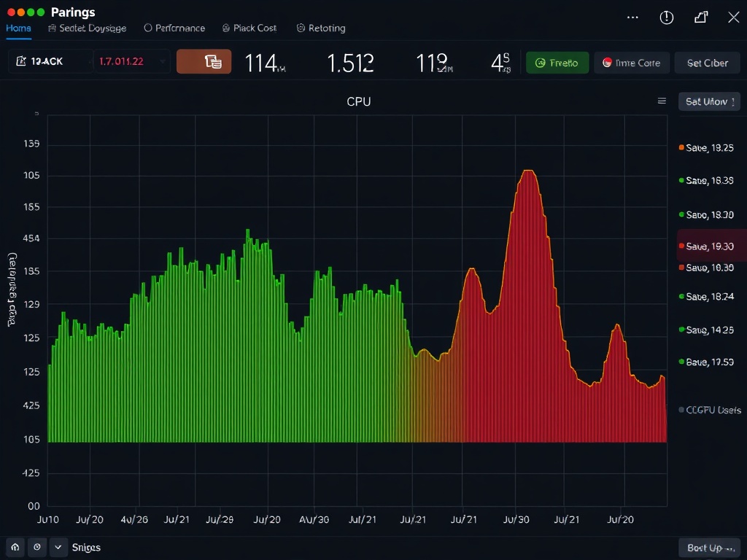Open the share icon near window close

[x=700, y=17]
